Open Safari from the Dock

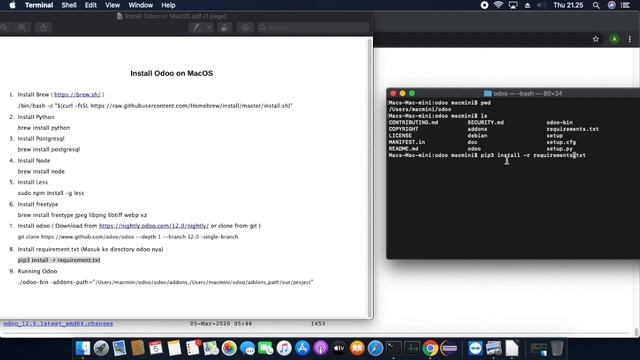tap(376, 348)
